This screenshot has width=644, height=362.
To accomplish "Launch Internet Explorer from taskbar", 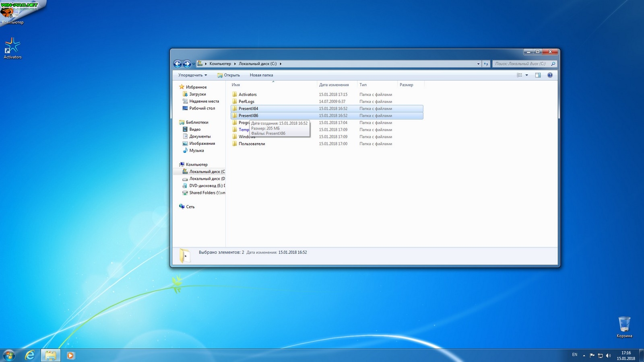I will (30, 355).
